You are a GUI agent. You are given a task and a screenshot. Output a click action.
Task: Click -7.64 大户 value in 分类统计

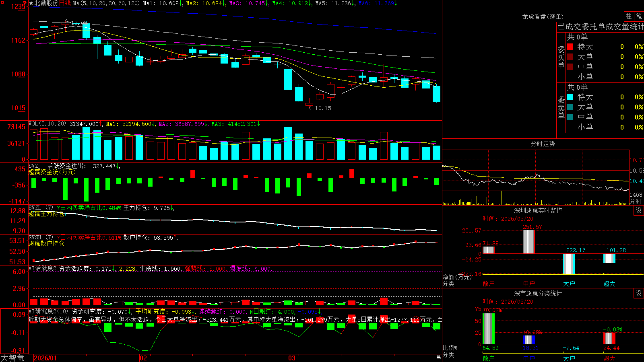tap(571, 348)
